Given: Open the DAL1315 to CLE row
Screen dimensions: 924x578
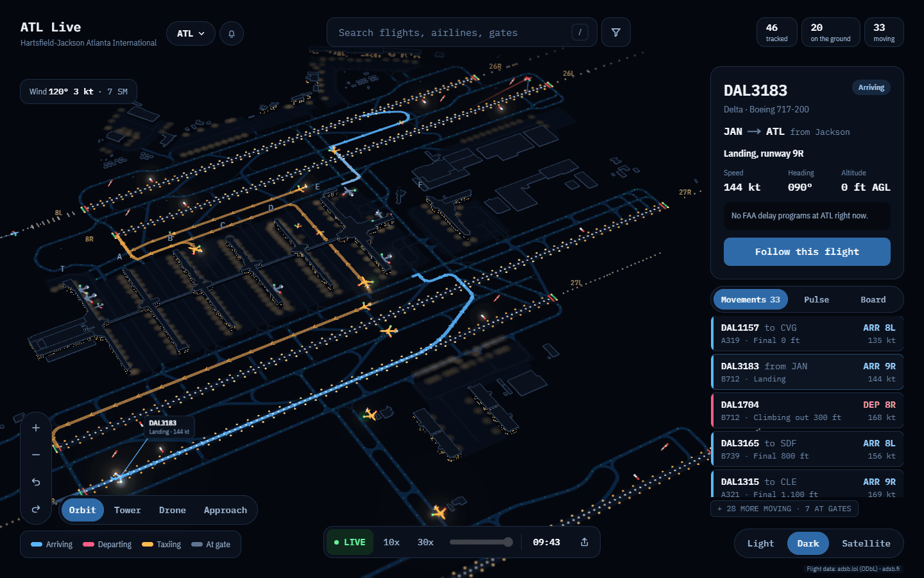Looking at the screenshot, I should tap(807, 484).
